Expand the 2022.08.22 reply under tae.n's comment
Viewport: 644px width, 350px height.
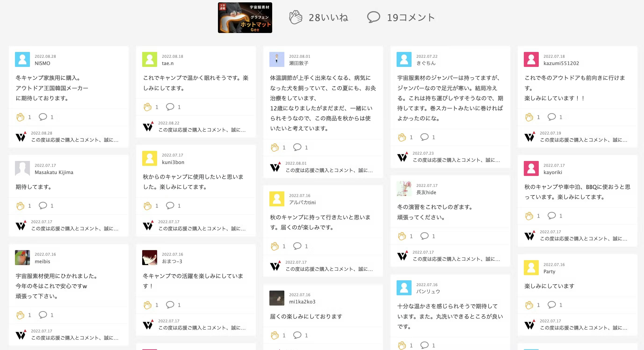pyautogui.click(x=202, y=130)
